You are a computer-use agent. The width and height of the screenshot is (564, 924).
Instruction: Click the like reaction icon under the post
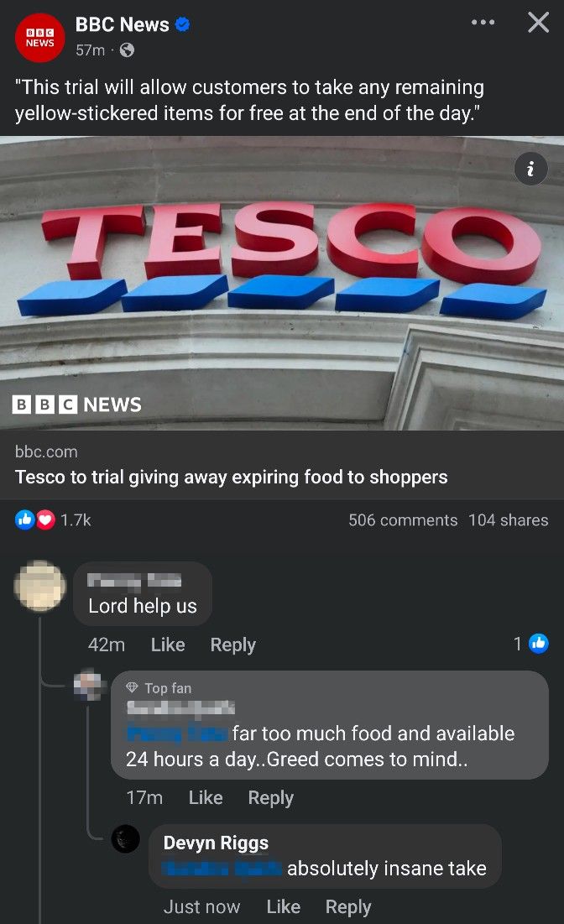pyautogui.click(x=24, y=519)
